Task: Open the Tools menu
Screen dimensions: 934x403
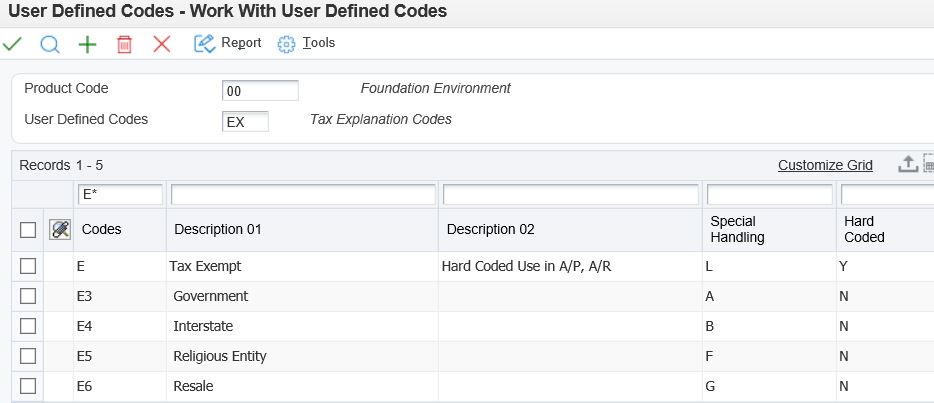Action: [319, 43]
